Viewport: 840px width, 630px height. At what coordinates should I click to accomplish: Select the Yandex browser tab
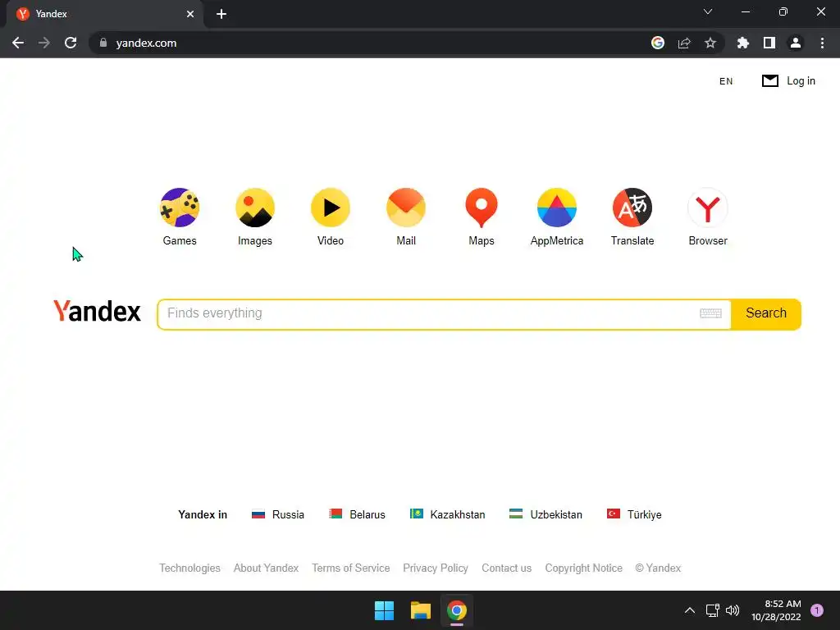pos(104,14)
